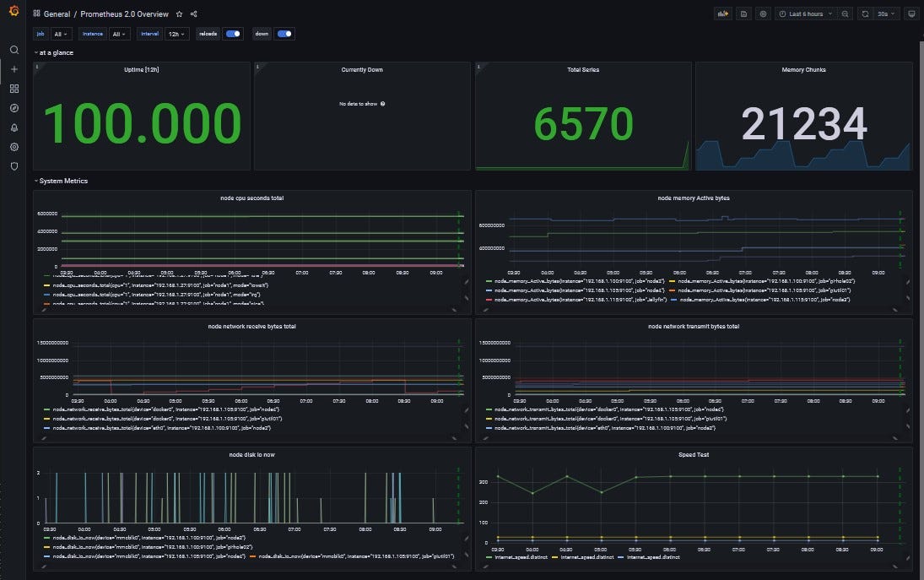Image resolution: width=924 pixels, height=580 pixels.
Task: Click the green legend color of internet_speed.distinct
Action: click(489, 557)
